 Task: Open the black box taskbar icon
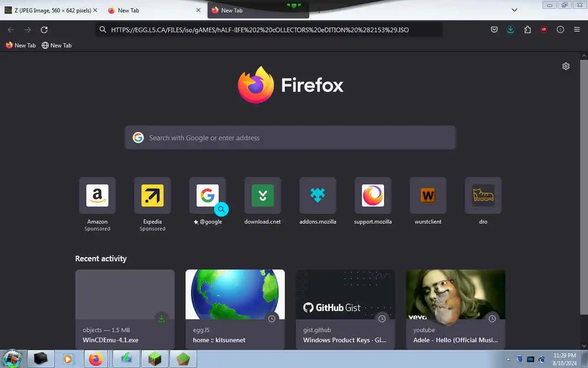pyautogui.click(x=40, y=359)
